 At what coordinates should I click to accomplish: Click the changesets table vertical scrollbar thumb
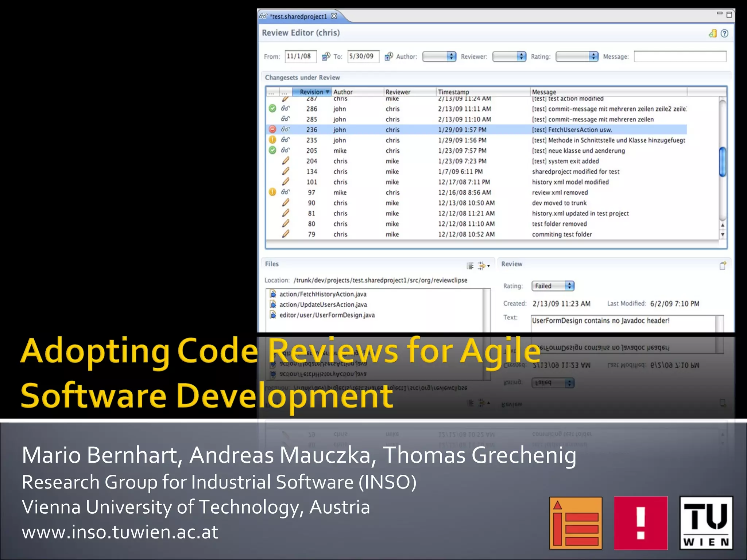722,162
